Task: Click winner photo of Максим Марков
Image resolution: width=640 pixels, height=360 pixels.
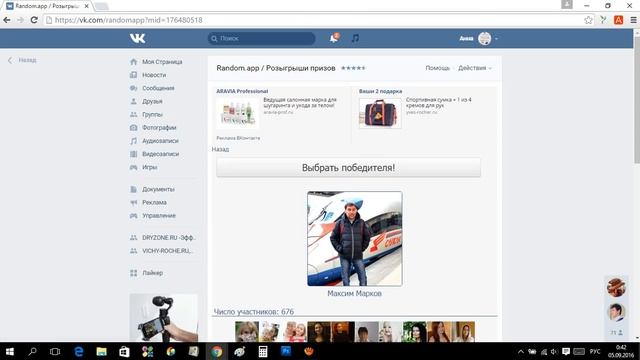Action: pos(354,239)
